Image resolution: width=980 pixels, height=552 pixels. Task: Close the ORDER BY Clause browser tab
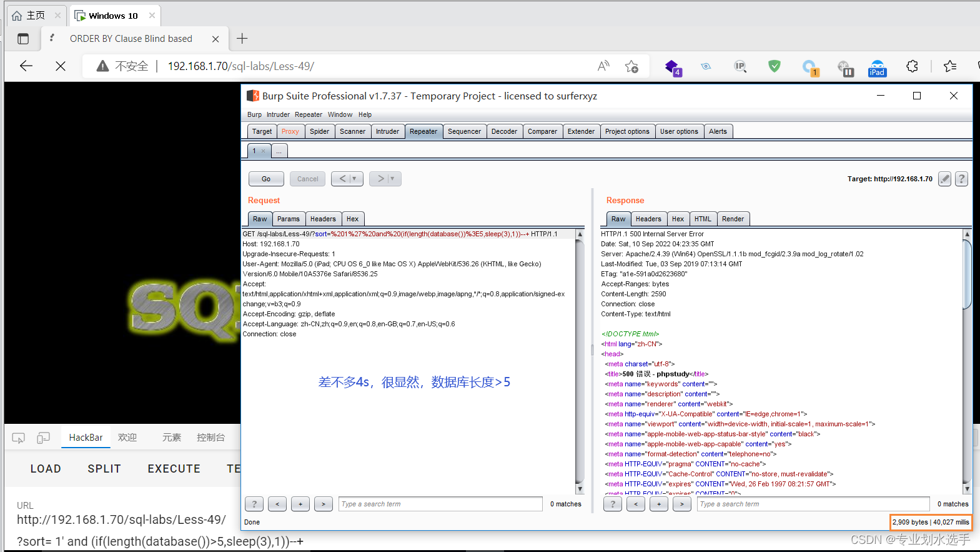(x=215, y=39)
